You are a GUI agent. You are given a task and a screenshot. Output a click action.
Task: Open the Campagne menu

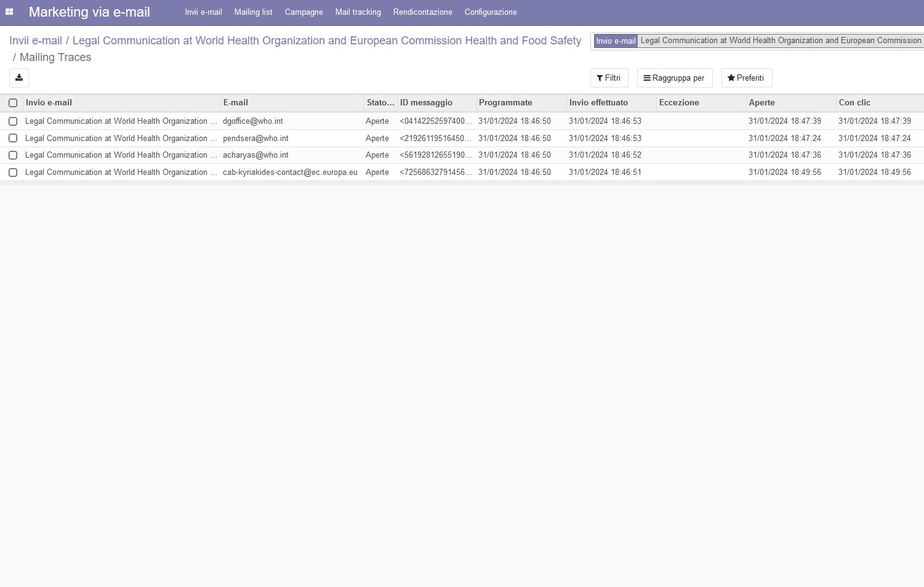[303, 12]
